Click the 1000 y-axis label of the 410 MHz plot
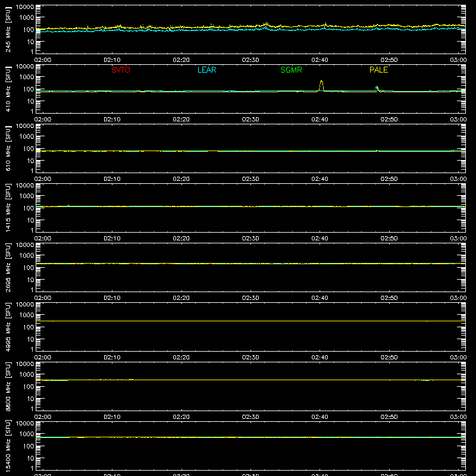Image resolution: width=476 pixels, height=476 pixels. 27,77
